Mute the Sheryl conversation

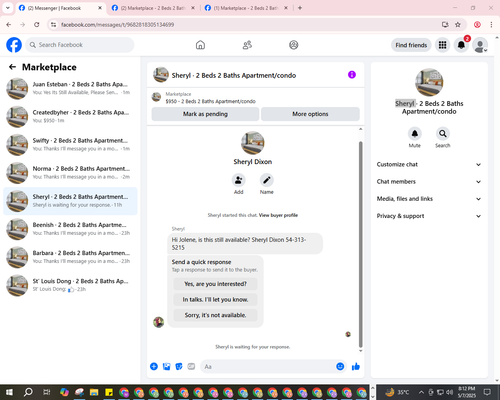pos(415,134)
